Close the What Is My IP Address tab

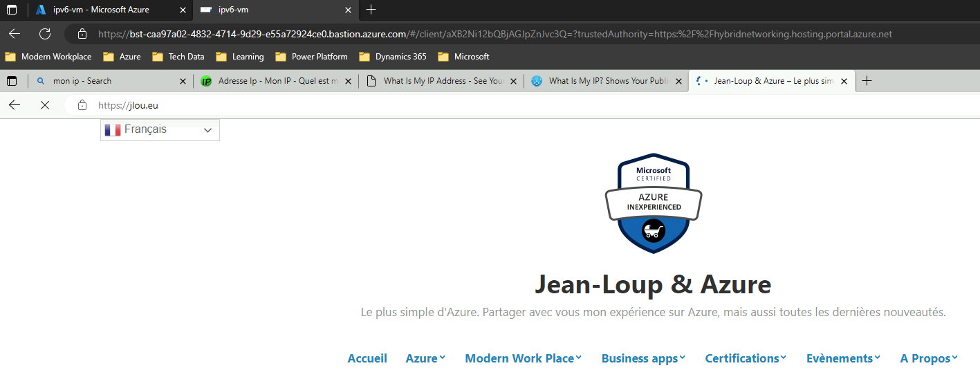click(513, 81)
